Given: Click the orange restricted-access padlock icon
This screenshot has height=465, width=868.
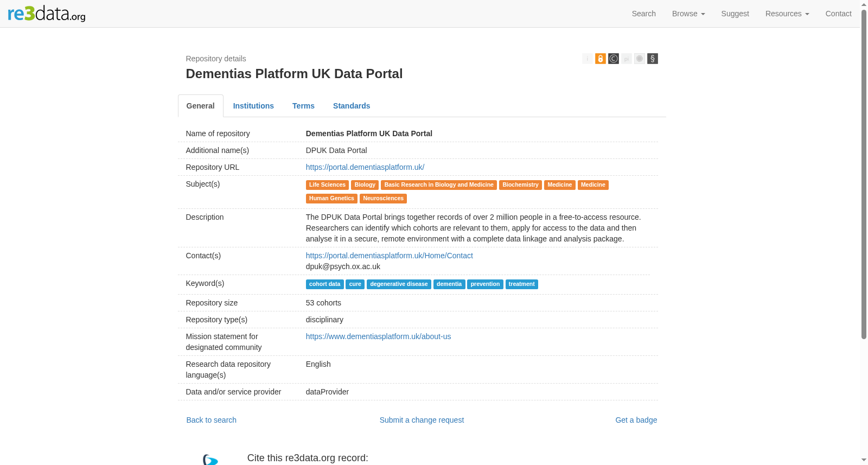Looking at the screenshot, I should coord(600,59).
